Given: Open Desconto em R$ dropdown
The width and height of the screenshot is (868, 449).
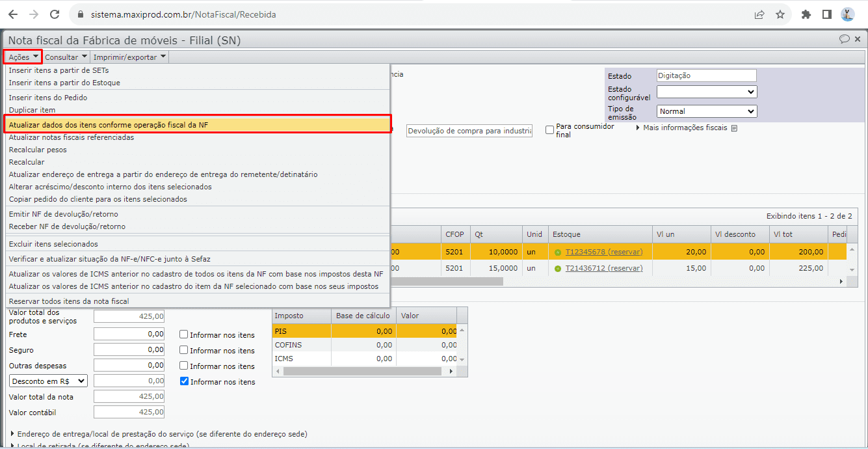Looking at the screenshot, I should coord(48,381).
